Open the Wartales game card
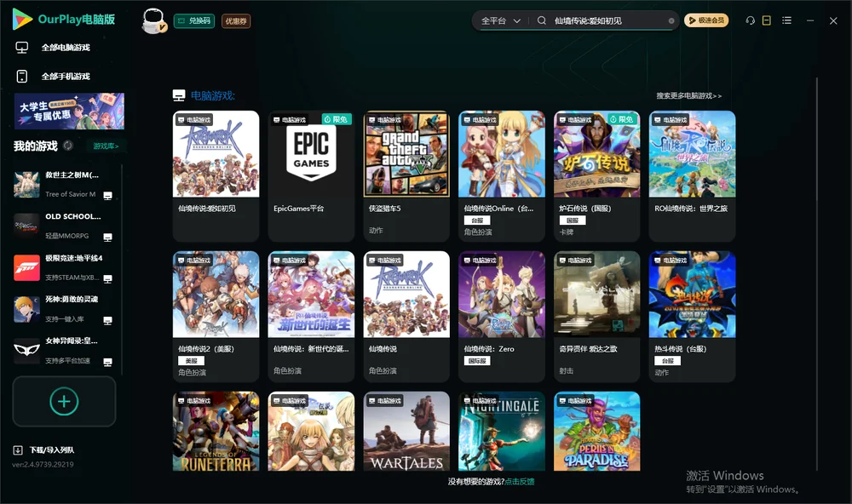The height and width of the screenshot is (504, 852). click(x=406, y=432)
